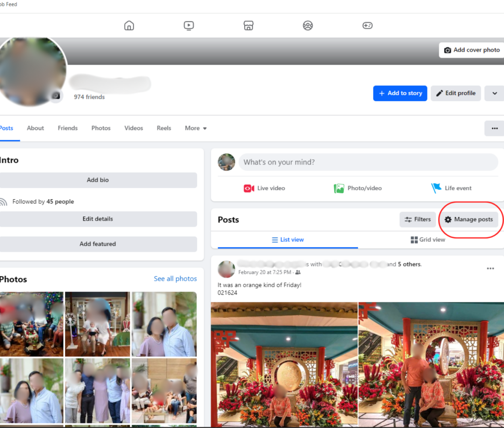504x428 pixels.
Task: Add a Life event to the profile
Action: coord(451,188)
